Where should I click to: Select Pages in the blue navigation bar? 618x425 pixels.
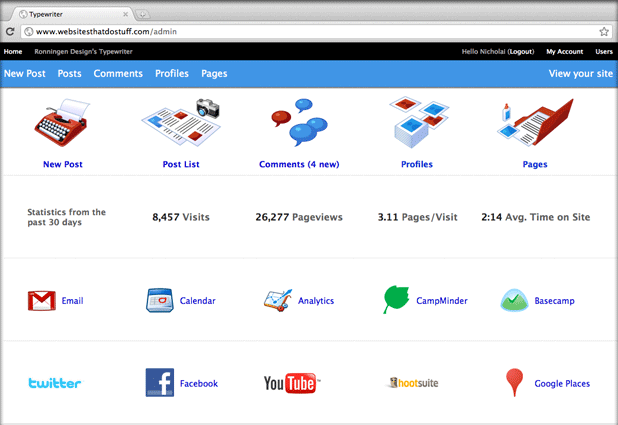tap(214, 74)
